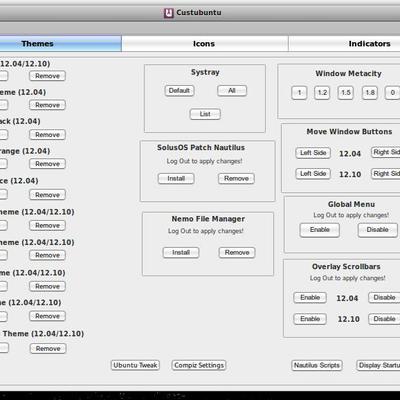Move window buttons Right Side for 12.10

386,174
